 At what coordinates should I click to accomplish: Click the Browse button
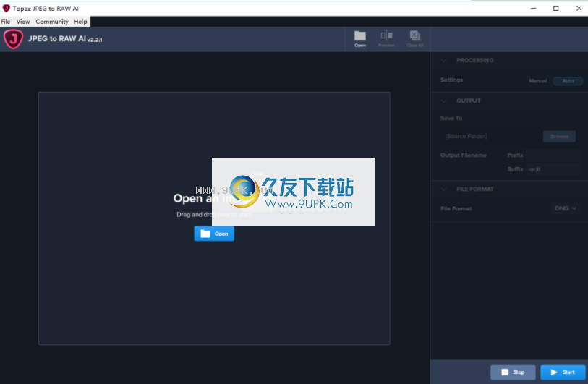pos(559,137)
